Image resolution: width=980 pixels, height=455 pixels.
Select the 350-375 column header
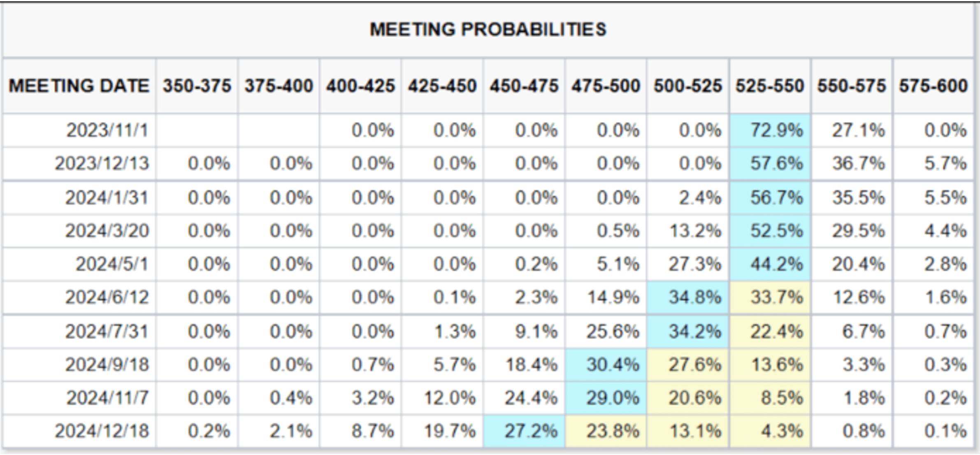197,86
